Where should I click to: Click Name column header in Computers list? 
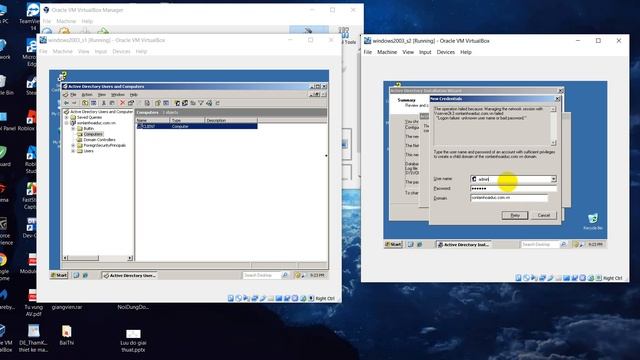(152, 120)
